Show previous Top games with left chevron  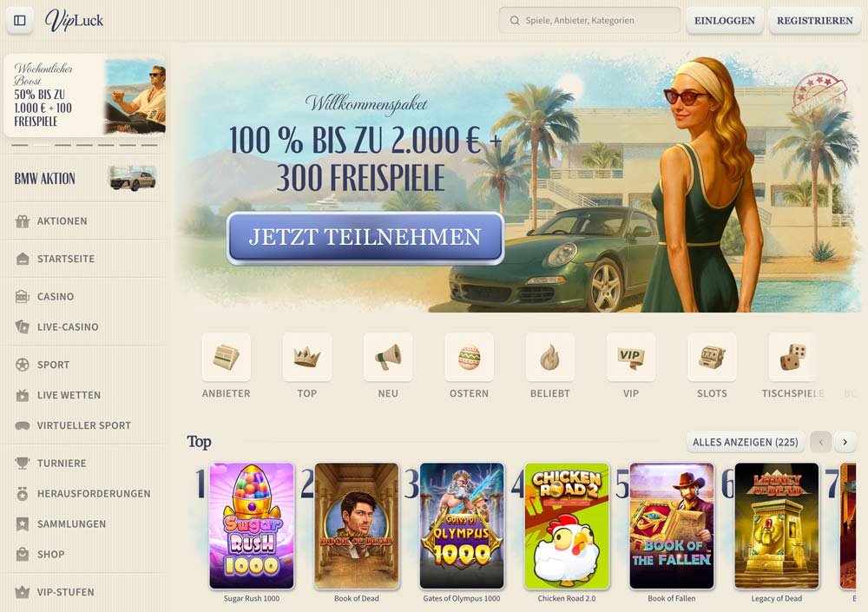[821, 442]
